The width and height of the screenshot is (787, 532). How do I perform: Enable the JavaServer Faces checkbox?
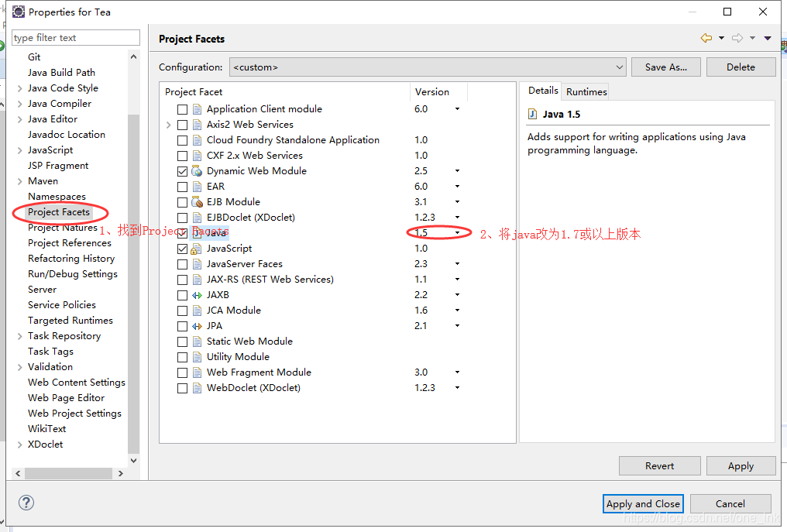click(182, 265)
